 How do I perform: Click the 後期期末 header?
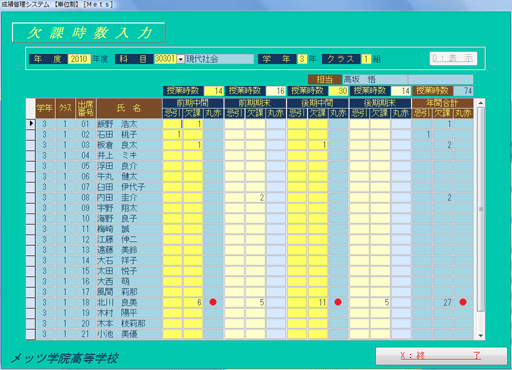coord(380,103)
